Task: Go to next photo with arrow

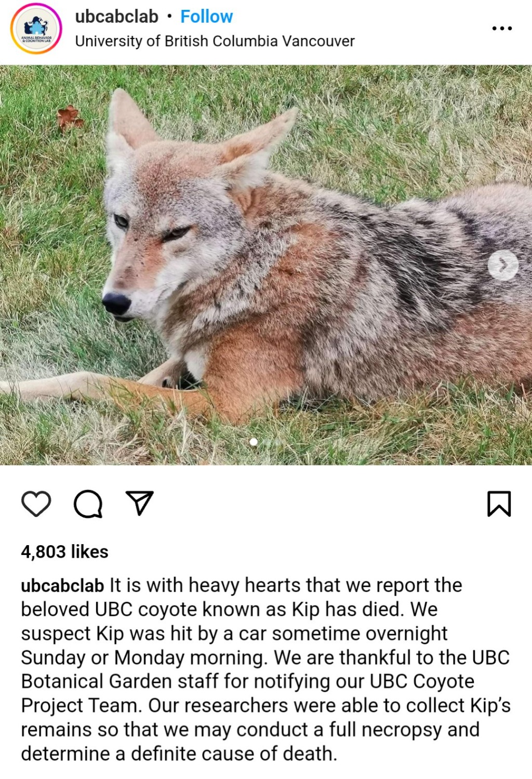Action: click(503, 265)
